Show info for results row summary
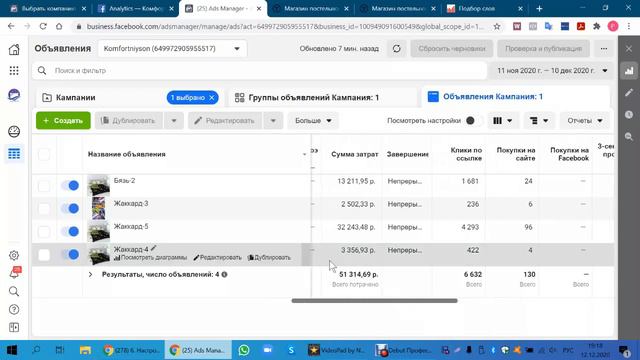Image resolution: width=640 pixels, height=360 pixels. pos(224,274)
